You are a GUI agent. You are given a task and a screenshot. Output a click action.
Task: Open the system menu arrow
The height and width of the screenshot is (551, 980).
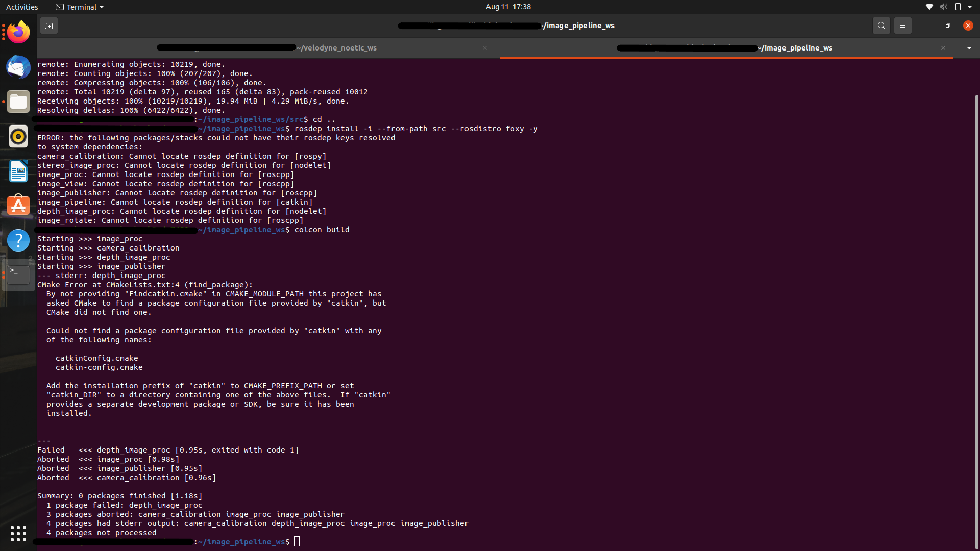[970, 7]
